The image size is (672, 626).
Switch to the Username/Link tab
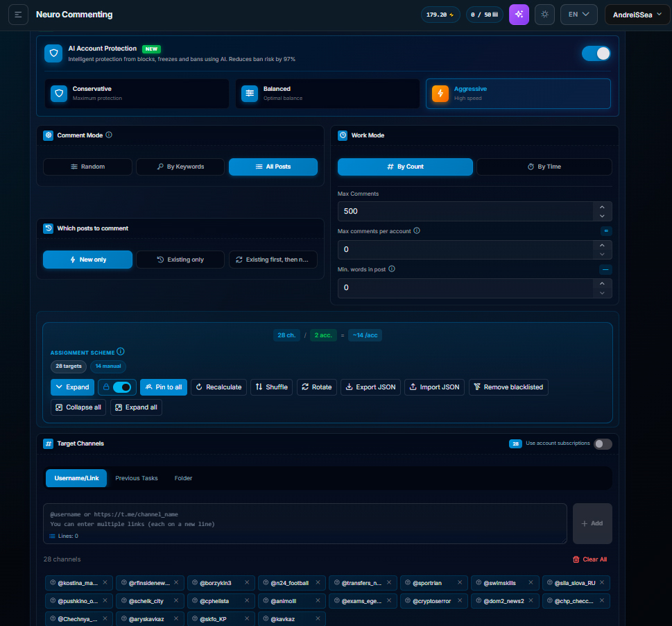76,478
